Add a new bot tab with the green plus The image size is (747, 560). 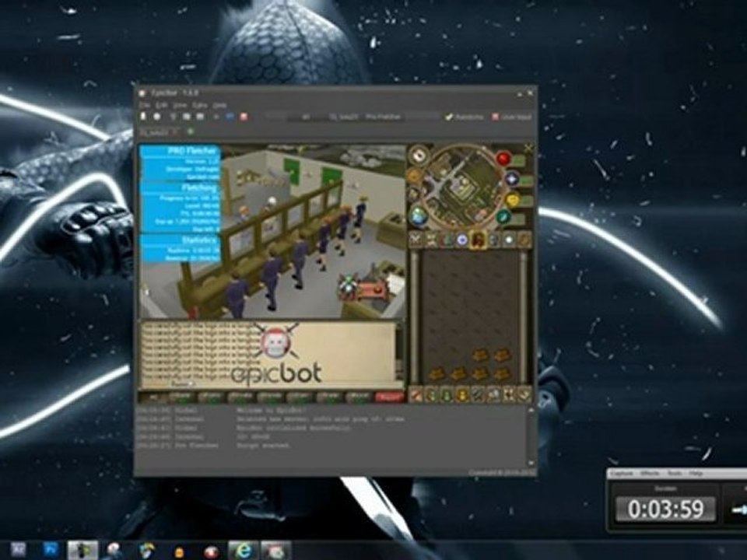point(191,131)
